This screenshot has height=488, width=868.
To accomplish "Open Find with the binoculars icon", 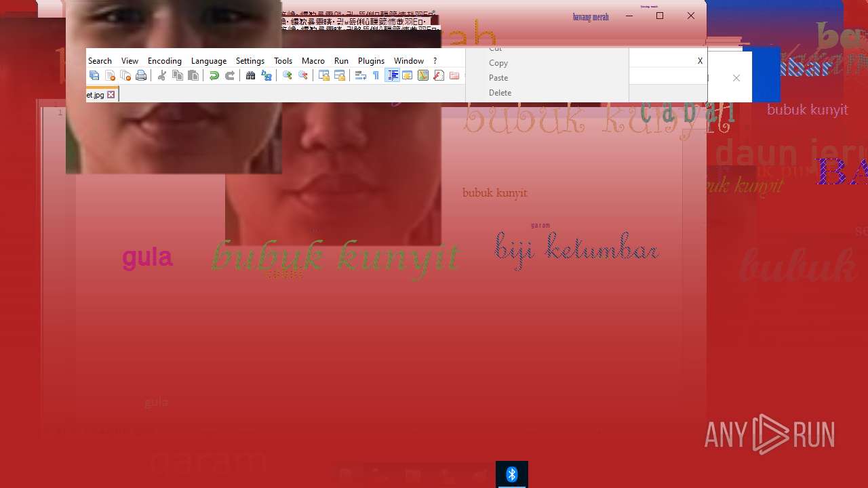I will pos(250,75).
